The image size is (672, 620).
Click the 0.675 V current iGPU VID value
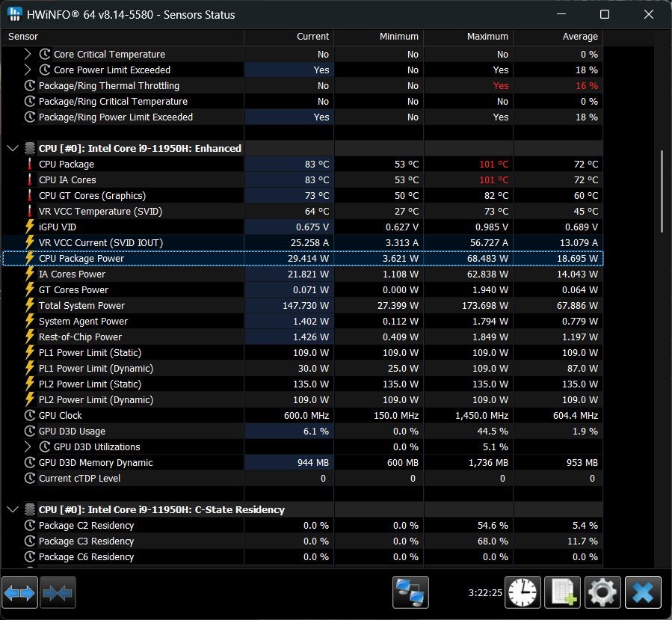coord(312,227)
